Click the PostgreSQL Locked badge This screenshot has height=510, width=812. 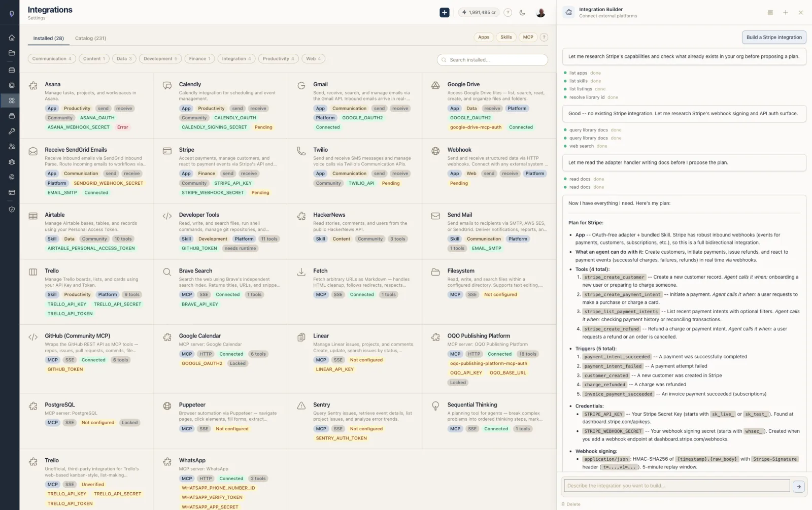(129, 423)
